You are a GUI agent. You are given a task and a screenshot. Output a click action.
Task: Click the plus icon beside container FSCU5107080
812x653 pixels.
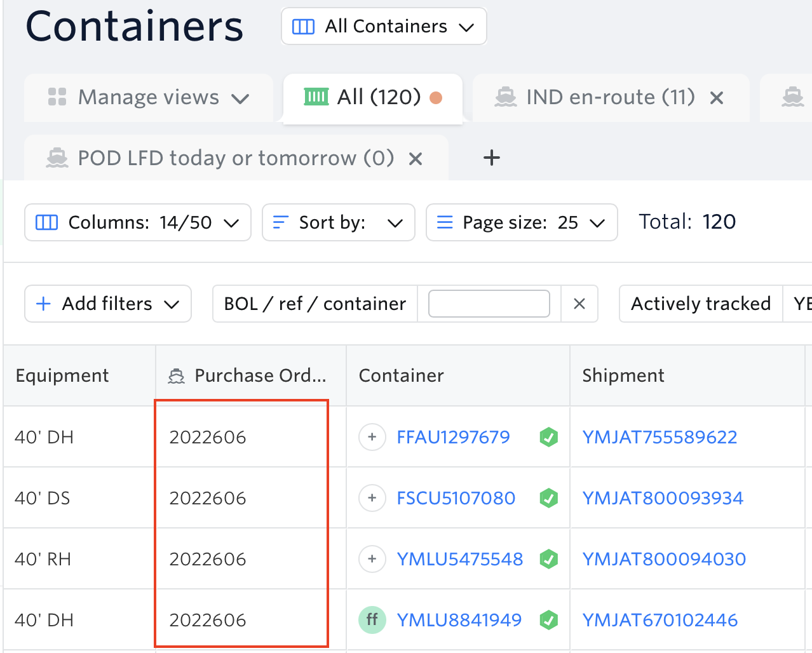click(372, 498)
